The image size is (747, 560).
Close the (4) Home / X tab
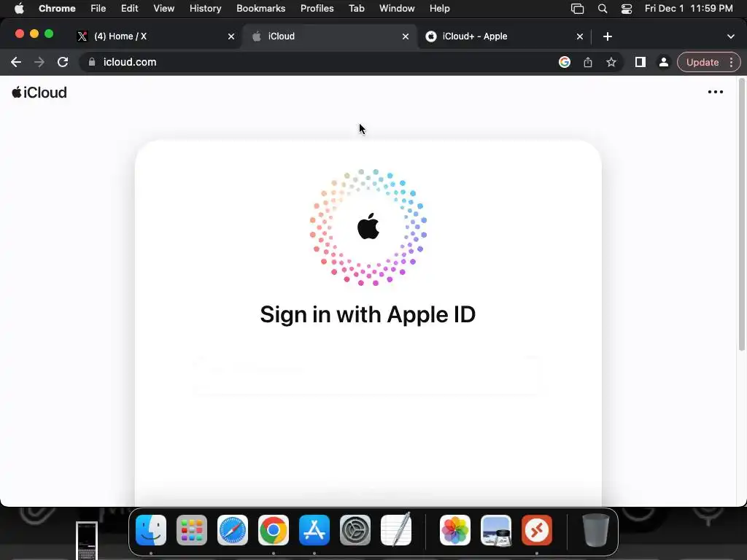231,36
